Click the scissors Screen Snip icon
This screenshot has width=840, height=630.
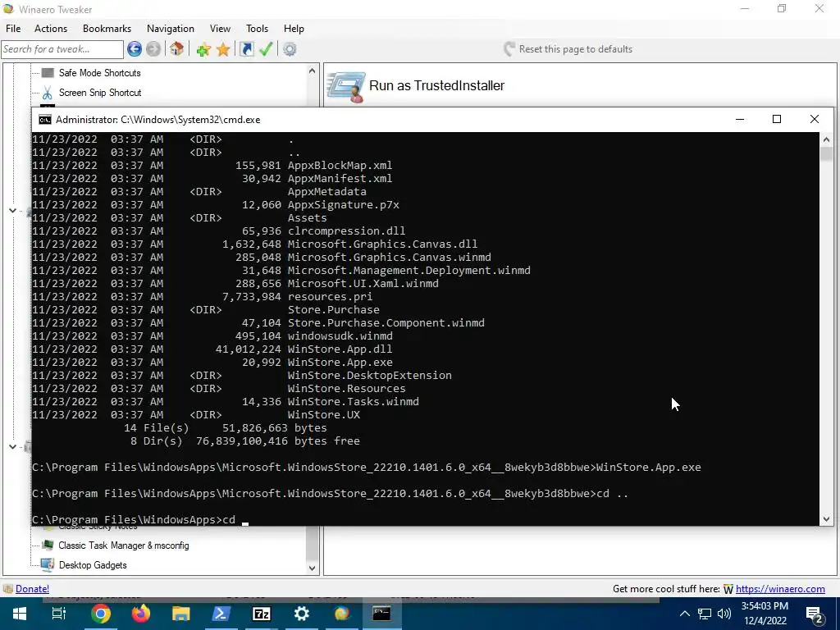point(48,94)
